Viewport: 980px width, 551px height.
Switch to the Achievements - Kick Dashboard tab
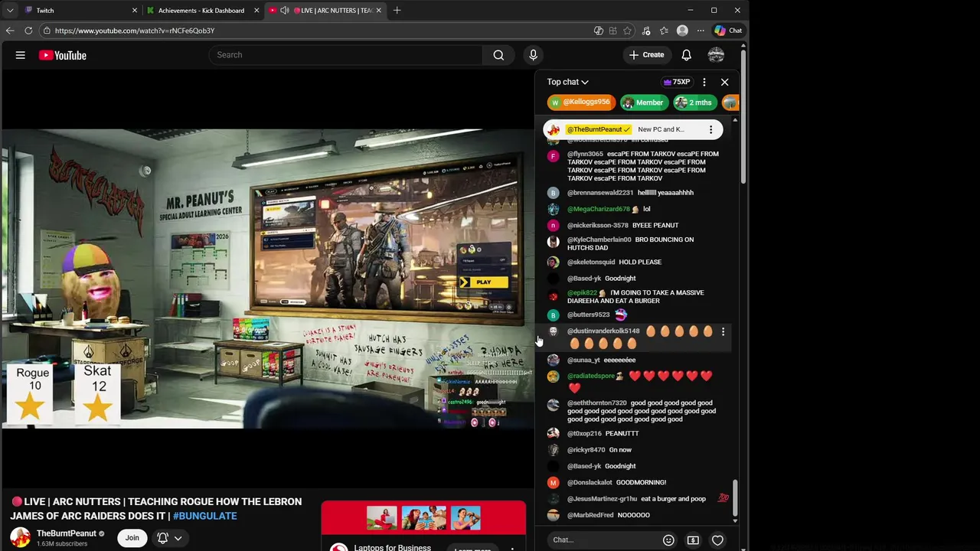coord(201,11)
